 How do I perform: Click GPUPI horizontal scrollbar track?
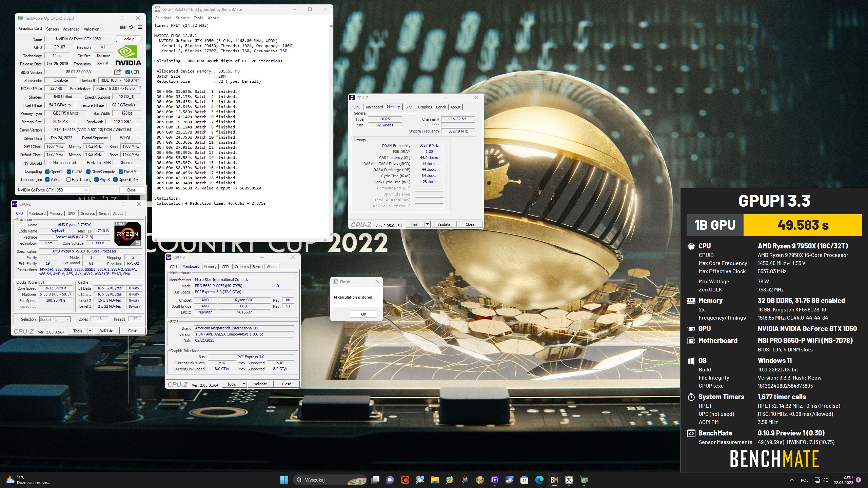point(241,240)
